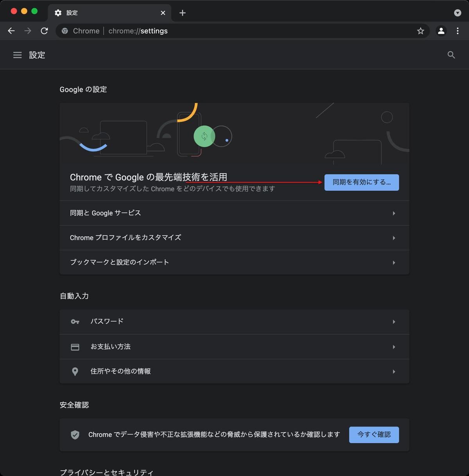Open ブックマークと設定のインポート row
Viewport: 469px width, 476px height.
tap(234, 262)
